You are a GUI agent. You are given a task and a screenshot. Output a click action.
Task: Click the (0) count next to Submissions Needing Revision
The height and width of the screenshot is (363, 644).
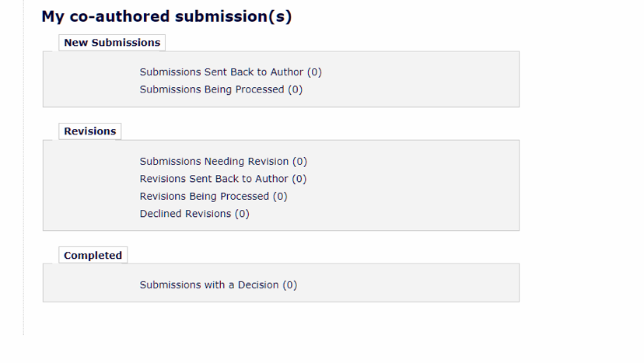click(300, 162)
